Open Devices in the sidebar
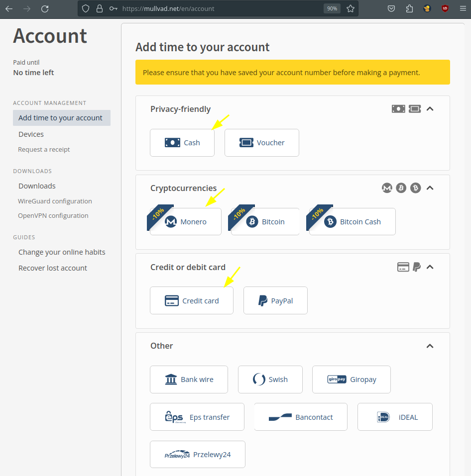This screenshot has width=471, height=476. 31,134
